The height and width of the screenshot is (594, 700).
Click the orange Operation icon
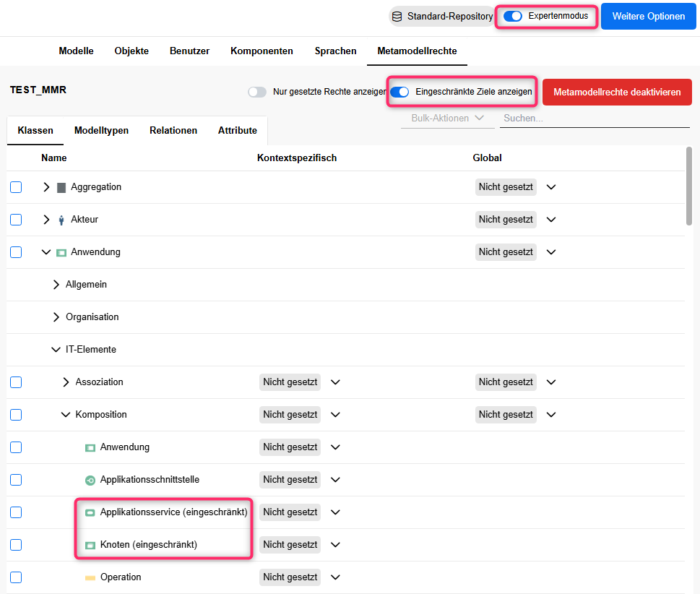[90, 577]
